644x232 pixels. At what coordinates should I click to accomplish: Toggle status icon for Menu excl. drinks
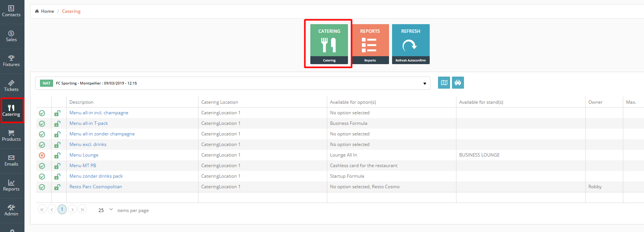[x=42, y=145]
